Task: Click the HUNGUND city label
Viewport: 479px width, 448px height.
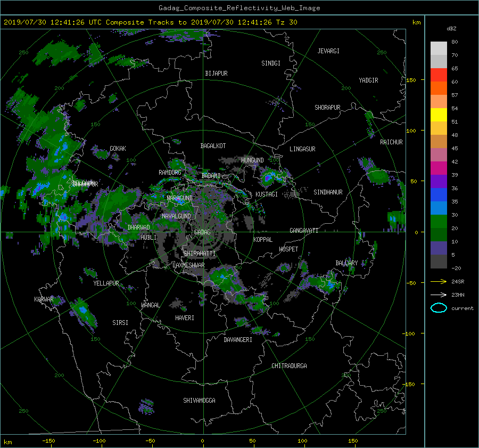Action: point(252,160)
